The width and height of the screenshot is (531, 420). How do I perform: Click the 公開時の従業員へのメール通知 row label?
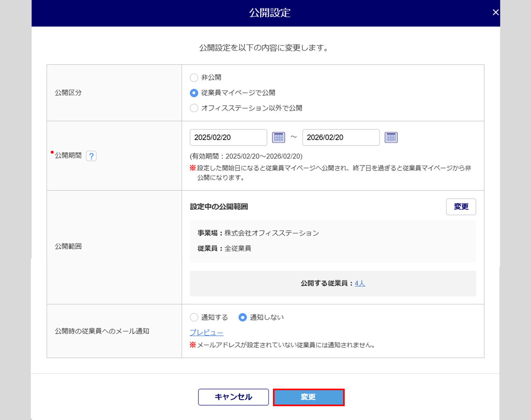point(102,331)
